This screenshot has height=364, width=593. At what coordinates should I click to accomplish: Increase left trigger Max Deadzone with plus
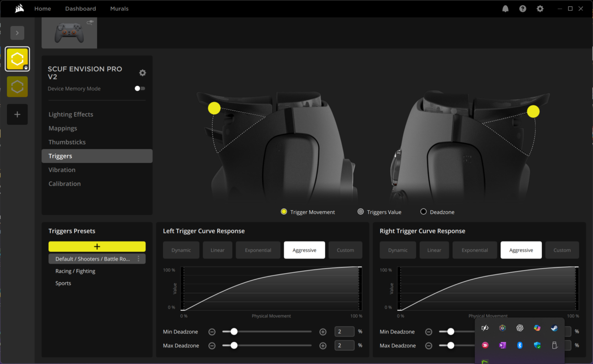point(323,346)
